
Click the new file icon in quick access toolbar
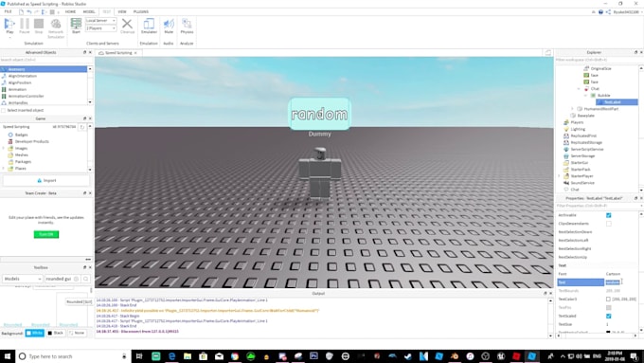[x=22, y=12]
